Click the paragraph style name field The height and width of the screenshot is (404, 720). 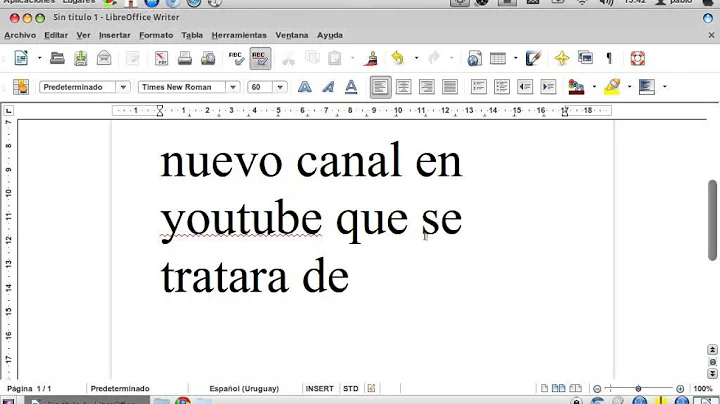click(78, 87)
